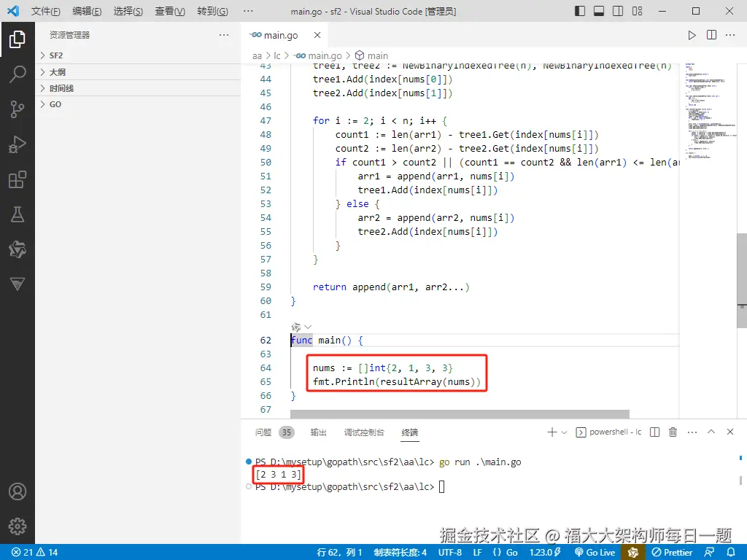747x560 pixels.
Task: Open the 查看(V) menu
Action: pos(170,11)
